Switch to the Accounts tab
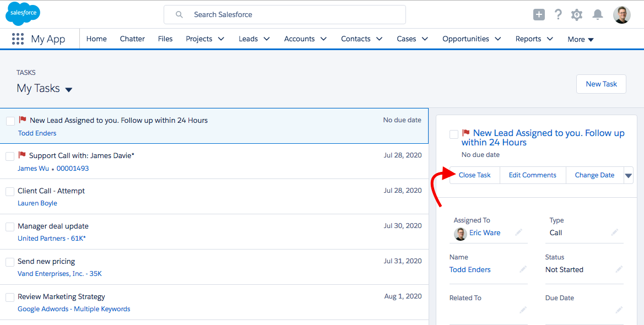Viewport: 644px width, 325px height. coord(299,39)
